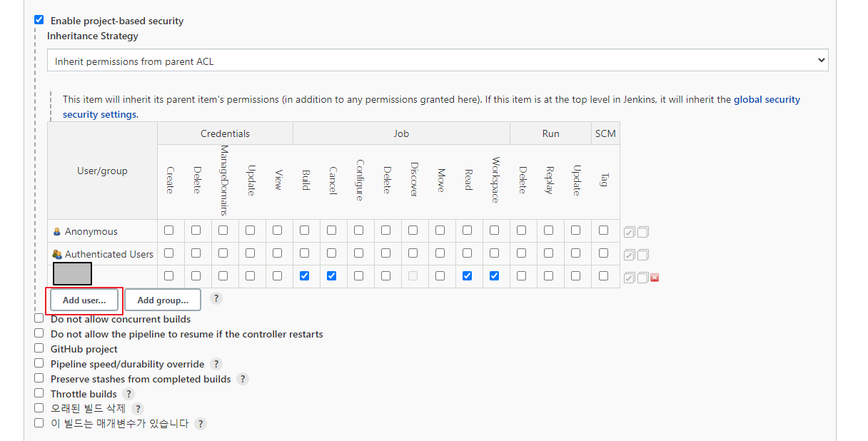Select all permissions for Authenticated Users row
Screen dimensions: 868x441
[x=629, y=255]
